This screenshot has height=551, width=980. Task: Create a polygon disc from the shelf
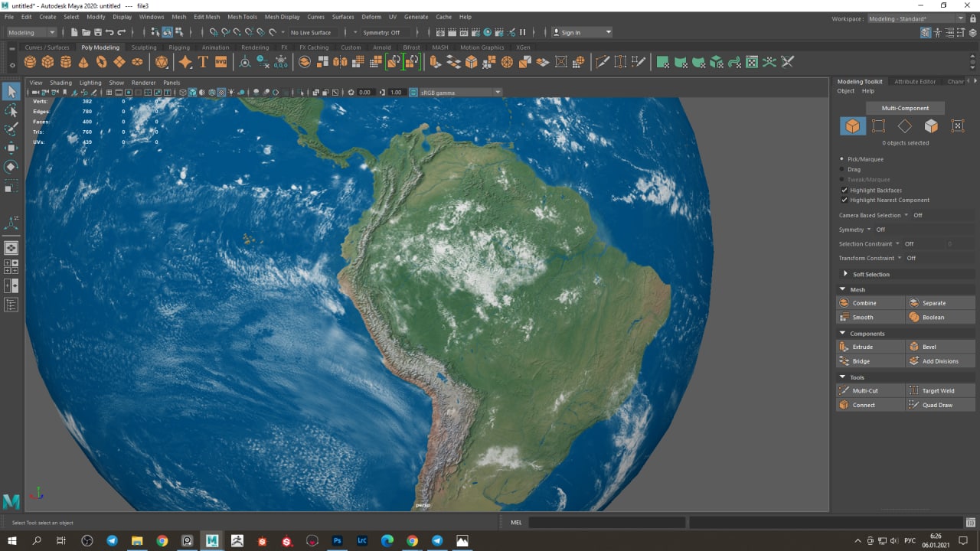(x=137, y=62)
